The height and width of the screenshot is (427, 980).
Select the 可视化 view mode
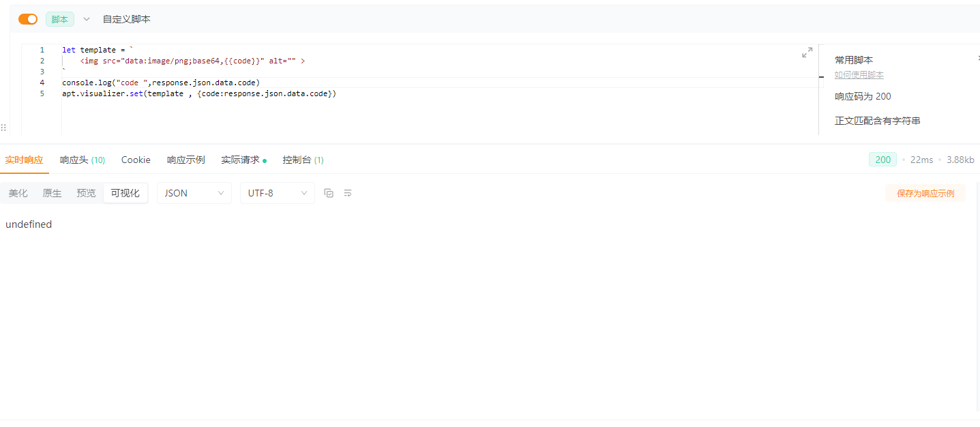tap(125, 193)
